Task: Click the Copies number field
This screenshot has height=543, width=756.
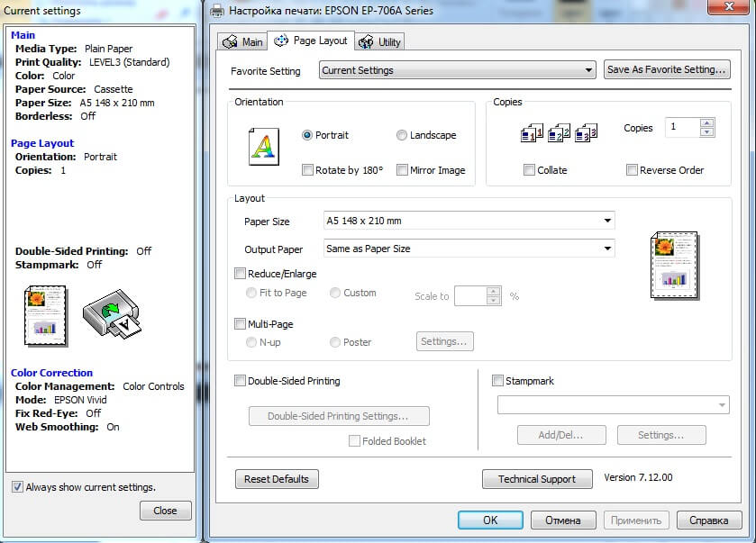Action: (x=682, y=128)
